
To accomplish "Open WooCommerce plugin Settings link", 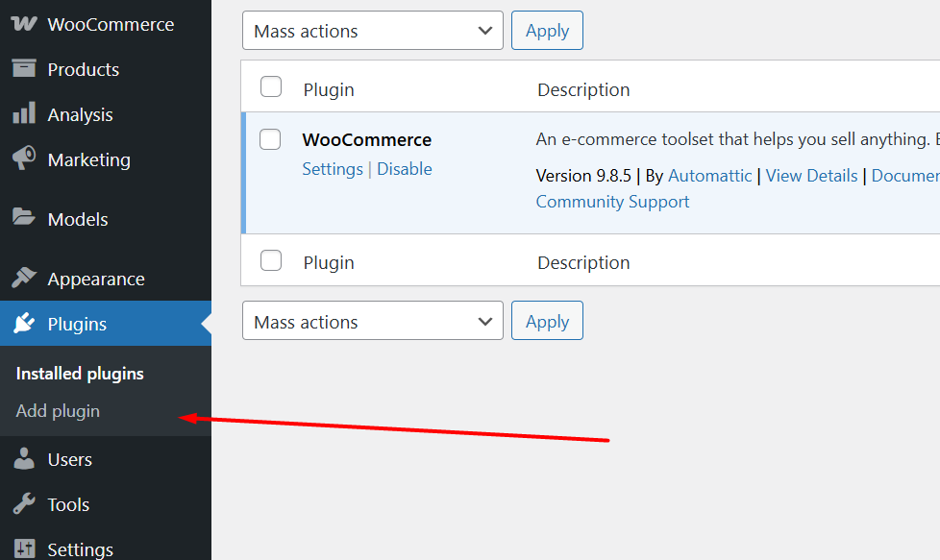I will (333, 169).
